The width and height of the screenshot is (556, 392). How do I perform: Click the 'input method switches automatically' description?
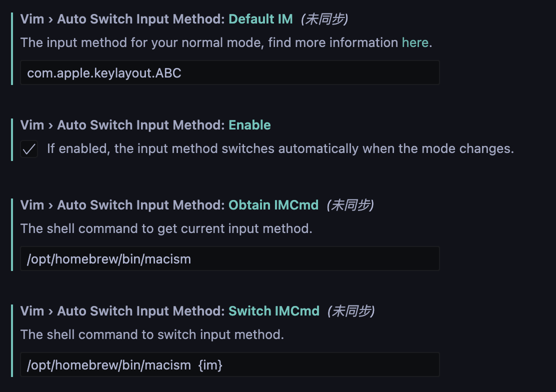pyautogui.click(x=280, y=149)
